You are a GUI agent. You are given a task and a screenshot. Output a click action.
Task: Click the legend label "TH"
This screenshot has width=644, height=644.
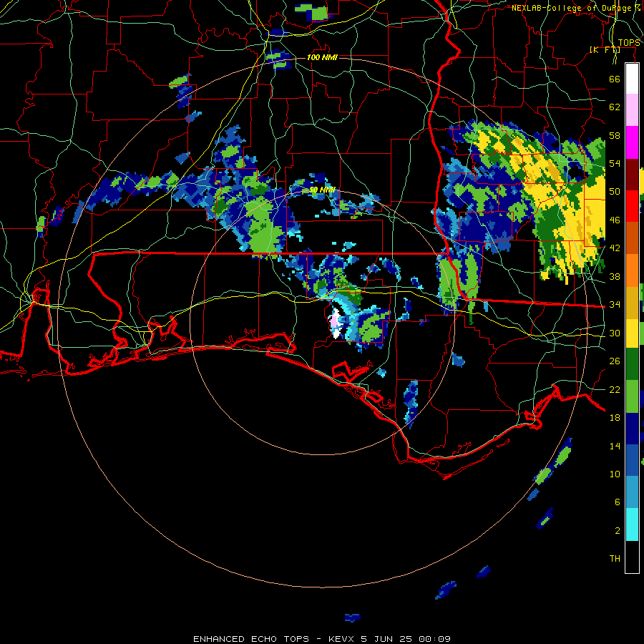click(615, 559)
